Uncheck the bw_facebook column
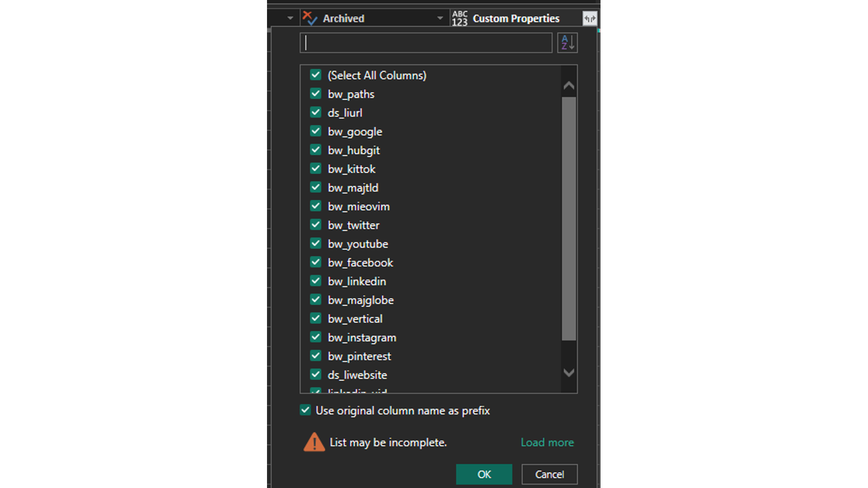This screenshot has height=488, width=868. (315, 262)
